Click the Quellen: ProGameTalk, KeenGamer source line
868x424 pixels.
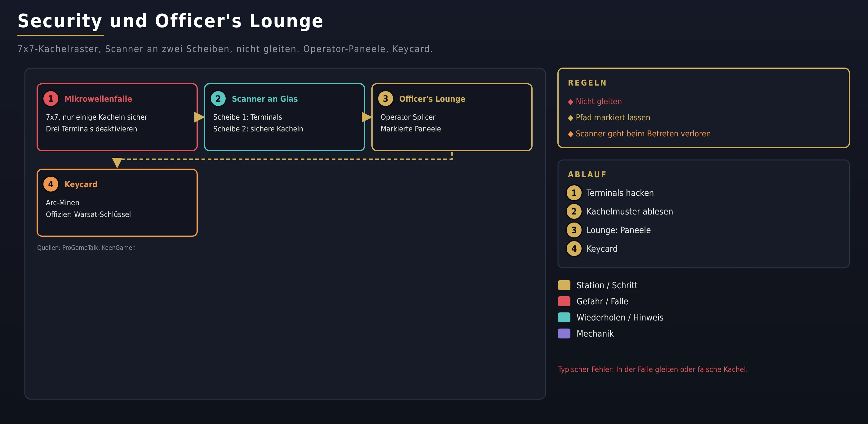86,248
